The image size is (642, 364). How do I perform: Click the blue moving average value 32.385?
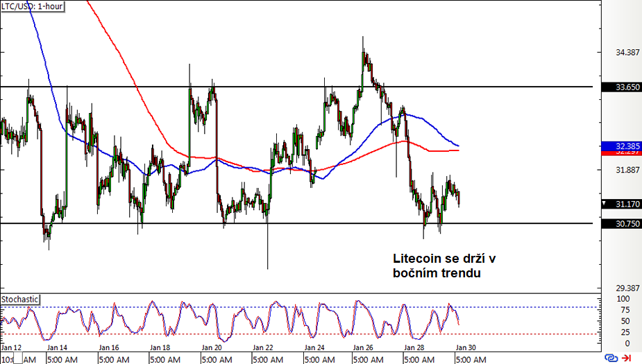pos(622,146)
